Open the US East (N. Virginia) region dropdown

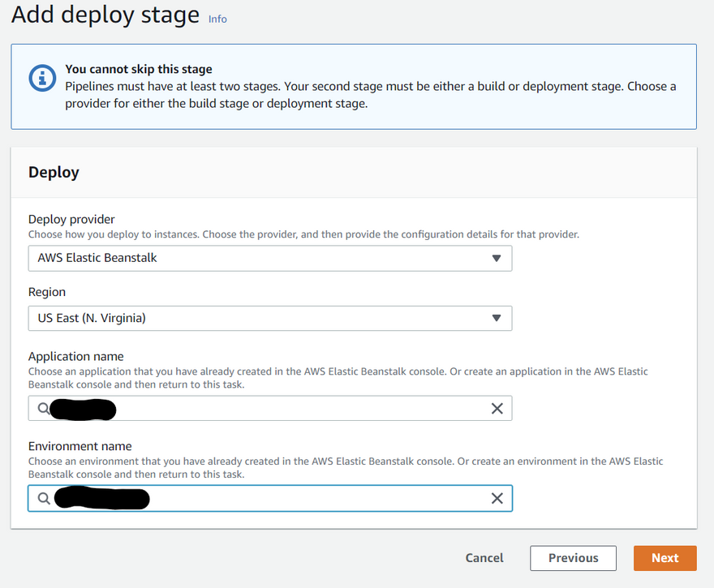pyautogui.click(x=269, y=319)
